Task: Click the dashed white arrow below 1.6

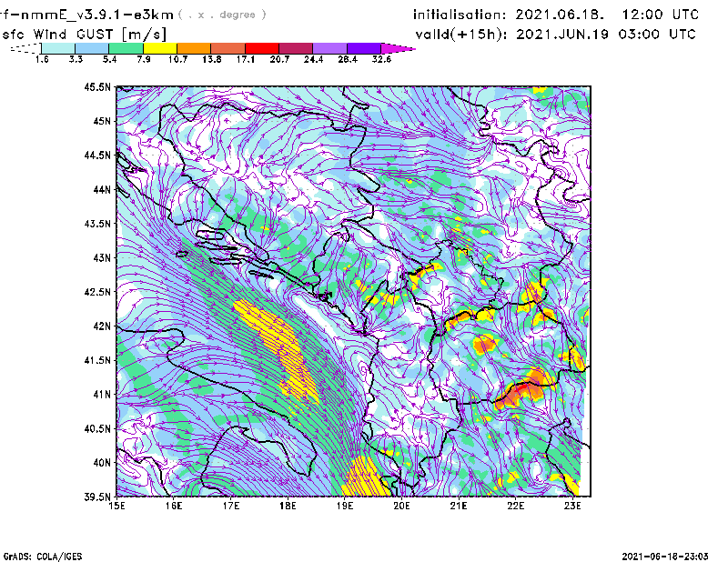Action: point(25,48)
